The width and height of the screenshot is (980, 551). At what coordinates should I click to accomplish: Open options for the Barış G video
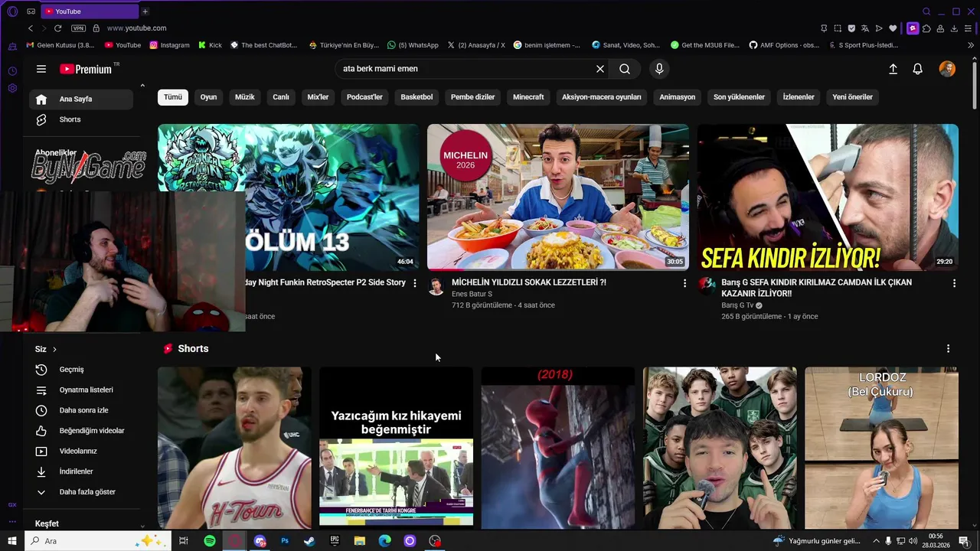[x=954, y=283]
